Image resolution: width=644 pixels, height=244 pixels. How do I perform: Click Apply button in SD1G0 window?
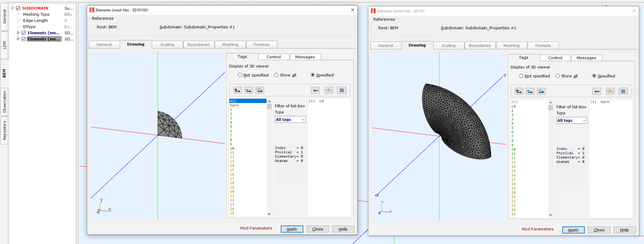click(x=573, y=230)
